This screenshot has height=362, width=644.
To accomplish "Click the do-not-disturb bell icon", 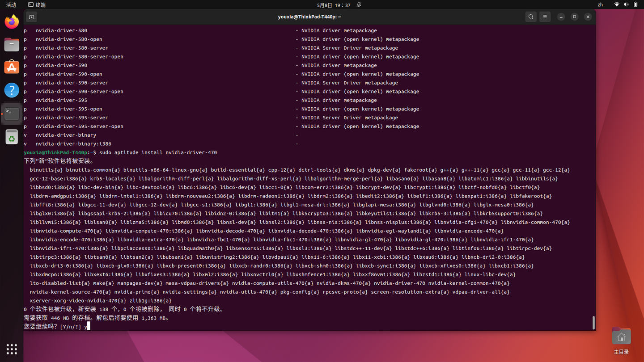I will point(359,5).
